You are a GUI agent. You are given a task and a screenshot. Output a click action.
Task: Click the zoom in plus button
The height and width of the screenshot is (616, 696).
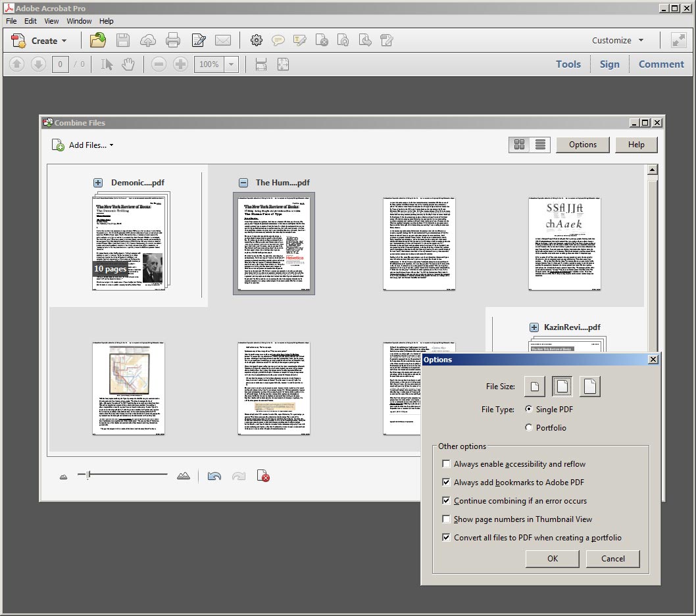[180, 64]
